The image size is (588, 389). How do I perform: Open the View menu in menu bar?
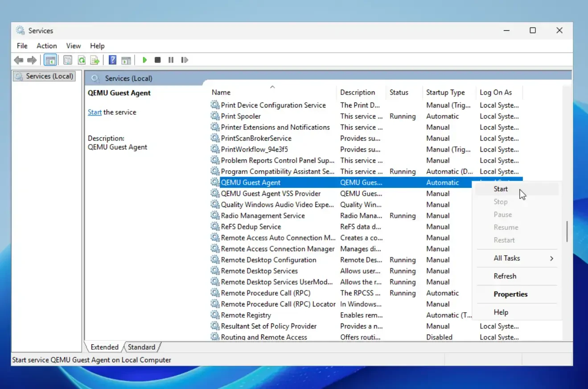point(73,46)
